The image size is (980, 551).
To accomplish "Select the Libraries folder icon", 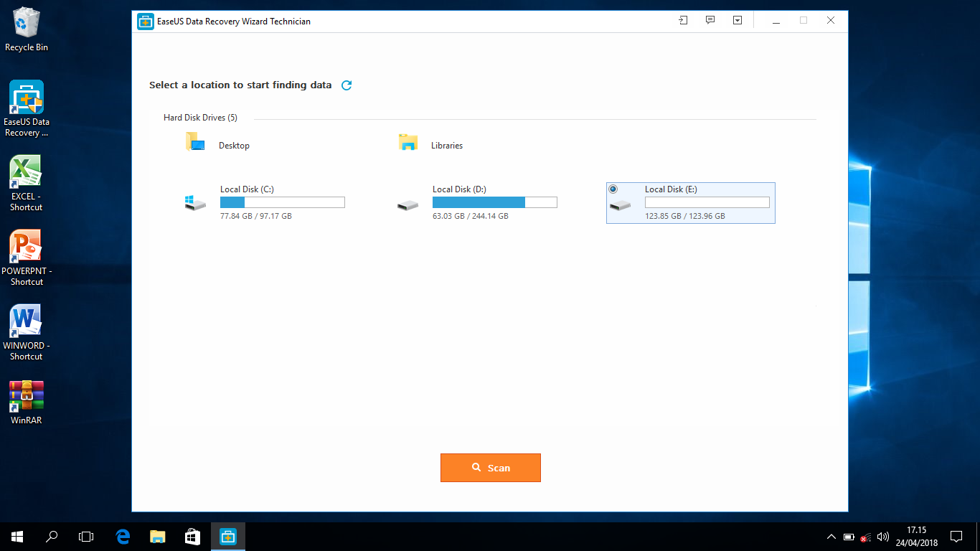I will tap(407, 141).
